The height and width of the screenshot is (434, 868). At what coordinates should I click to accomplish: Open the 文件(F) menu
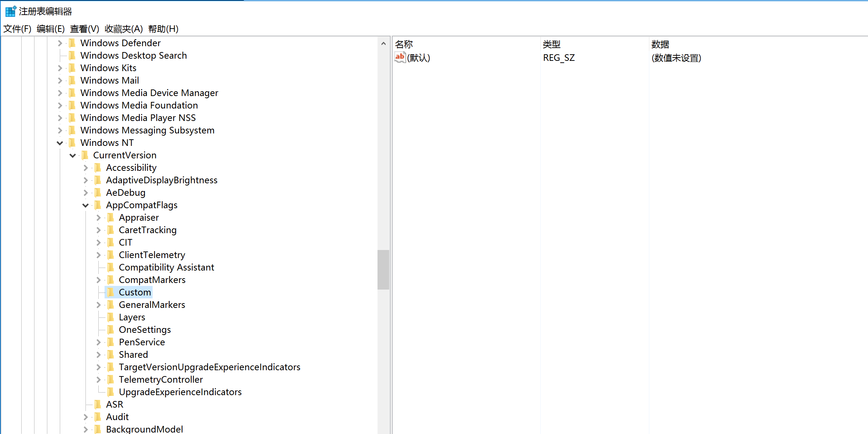17,29
